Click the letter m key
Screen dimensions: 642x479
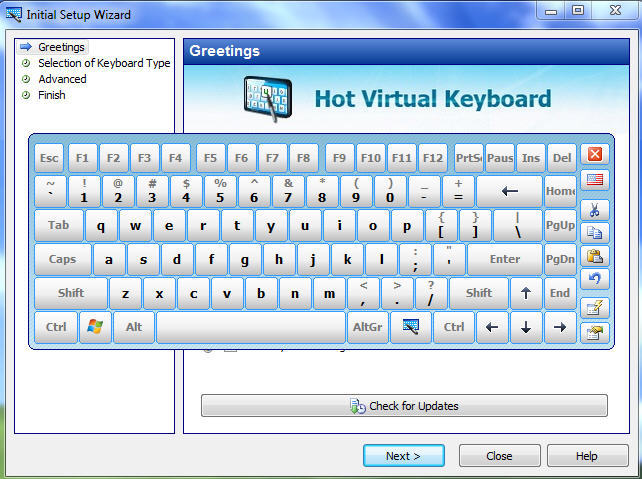[330, 293]
